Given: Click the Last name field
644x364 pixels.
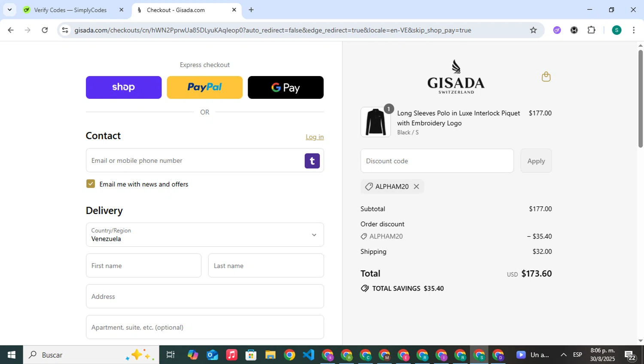Looking at the screenshot, I should tap(266, 266).
